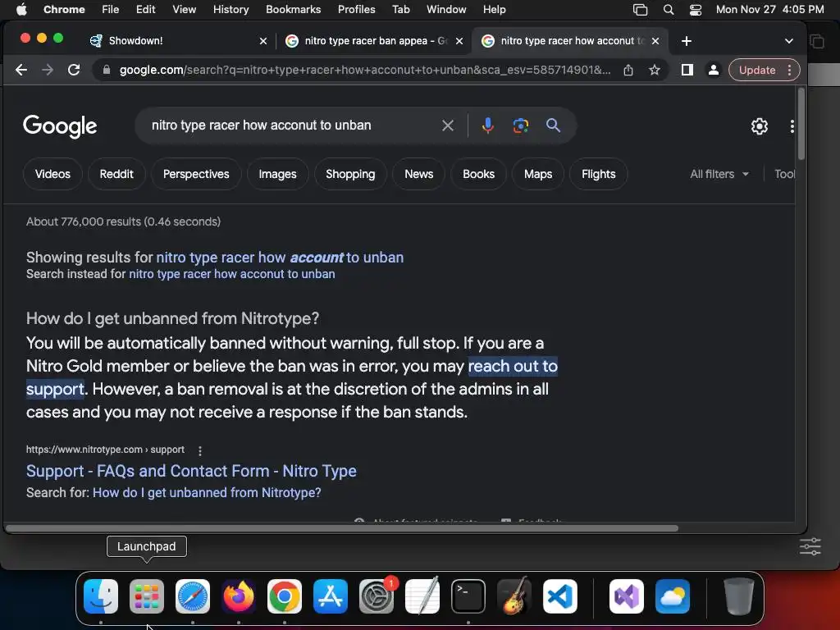Screen dimensions: 840x630
Task: Expand the All filters dropdown
Action: (719, 174)
